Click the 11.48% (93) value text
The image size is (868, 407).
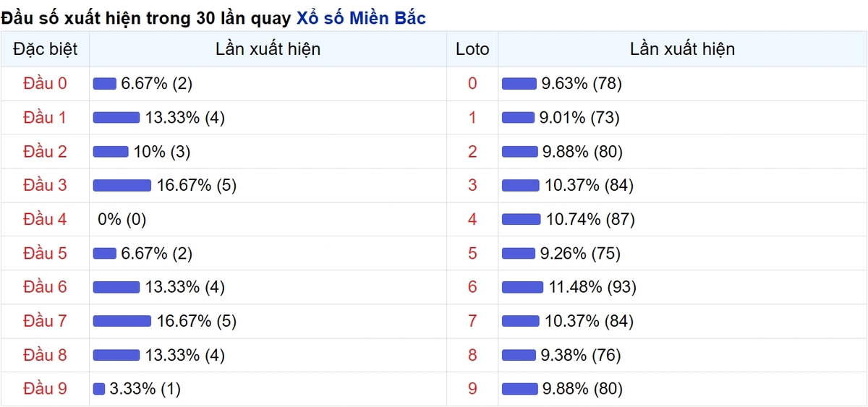(x=592, y=288)
